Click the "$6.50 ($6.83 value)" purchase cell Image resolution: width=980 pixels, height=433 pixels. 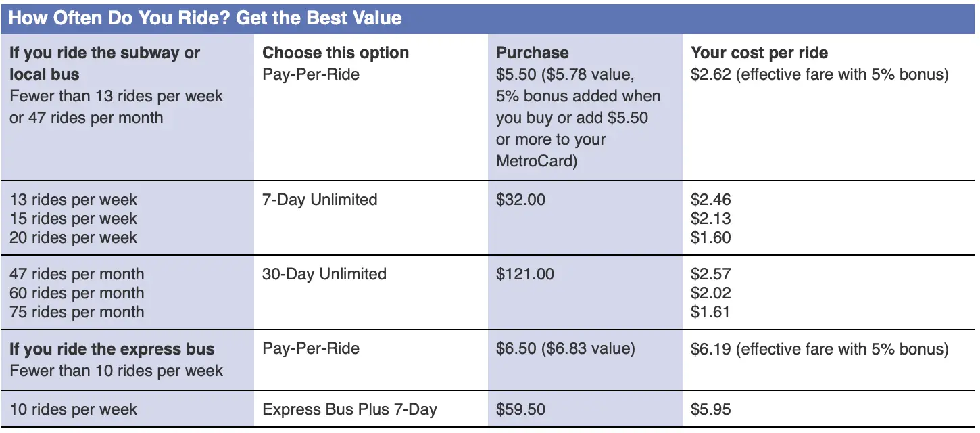(x=565, y=348)
